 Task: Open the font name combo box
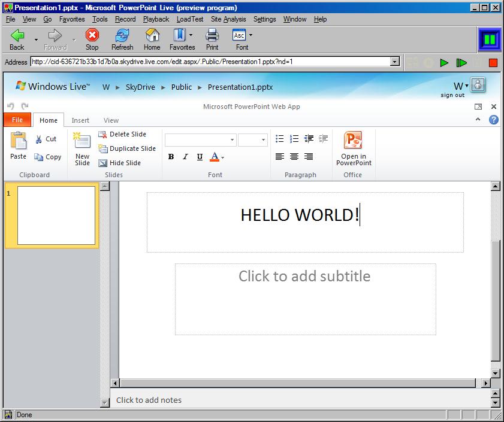201,140
